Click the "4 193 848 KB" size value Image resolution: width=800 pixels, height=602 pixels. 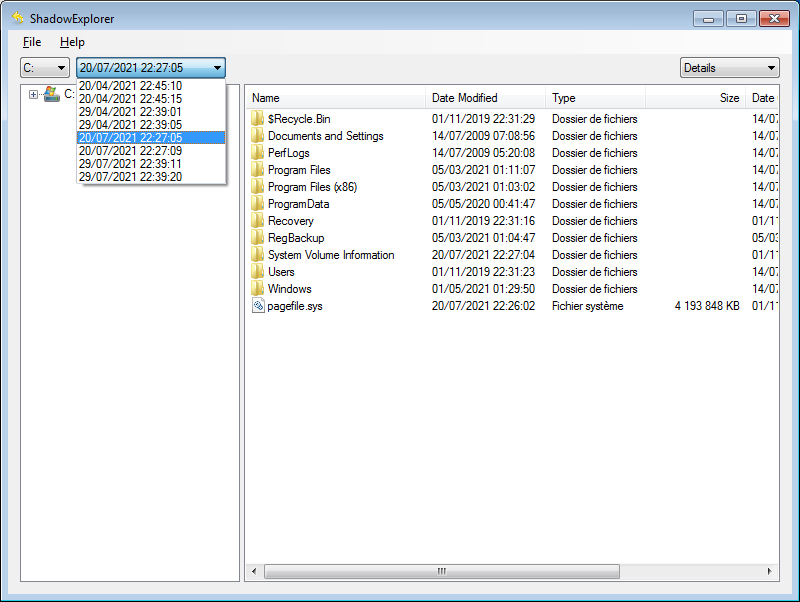pyautogui.click(x=707, y=306)
